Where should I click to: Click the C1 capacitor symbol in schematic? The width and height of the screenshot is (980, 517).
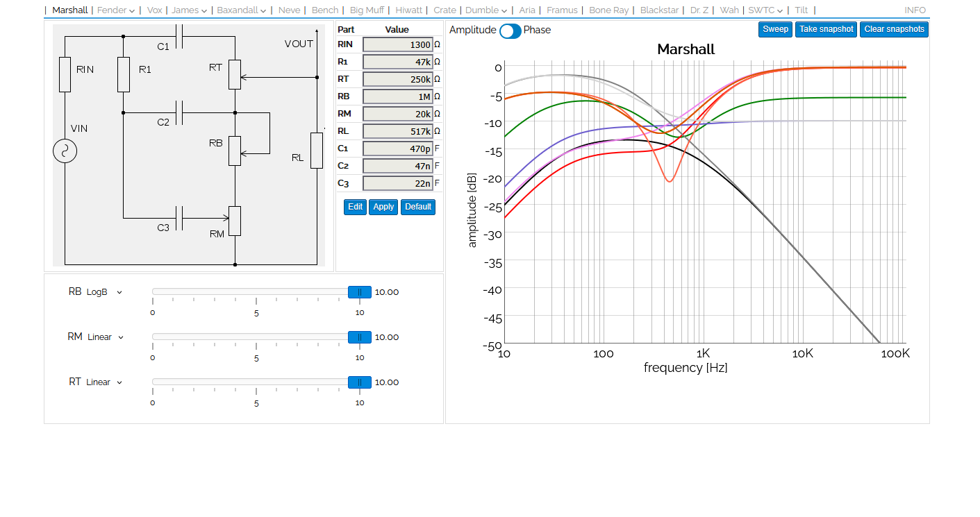[x=179, y=37]
